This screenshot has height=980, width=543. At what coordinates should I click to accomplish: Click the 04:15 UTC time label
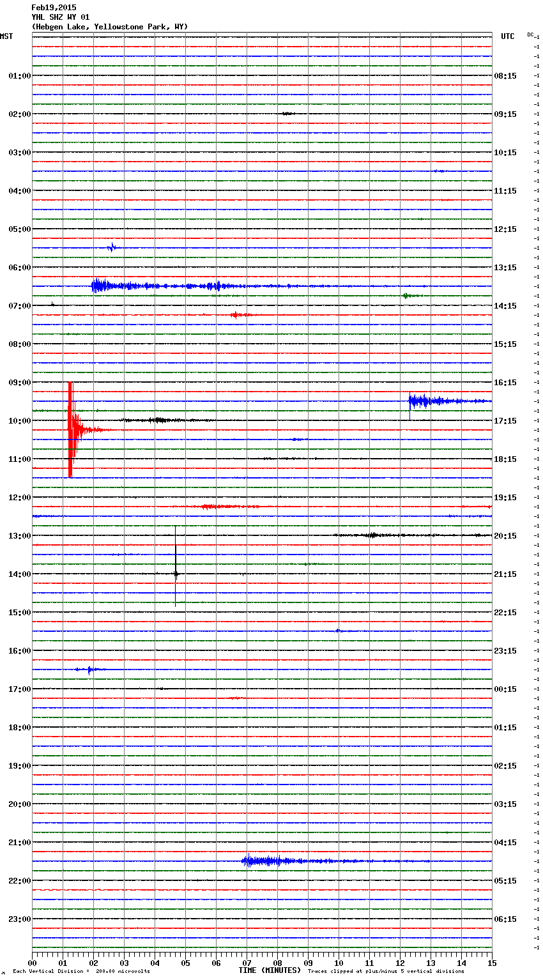[505, 843]
